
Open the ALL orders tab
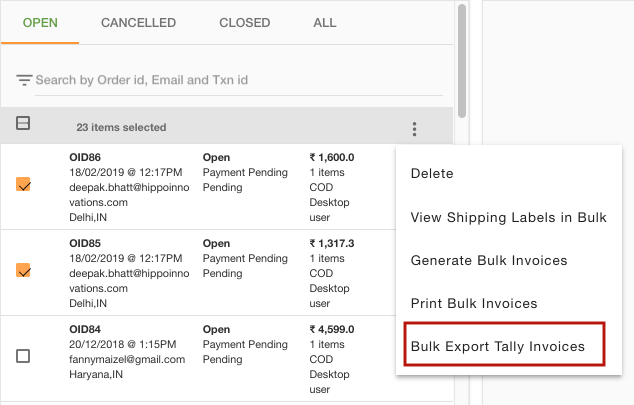coord(325,23)
